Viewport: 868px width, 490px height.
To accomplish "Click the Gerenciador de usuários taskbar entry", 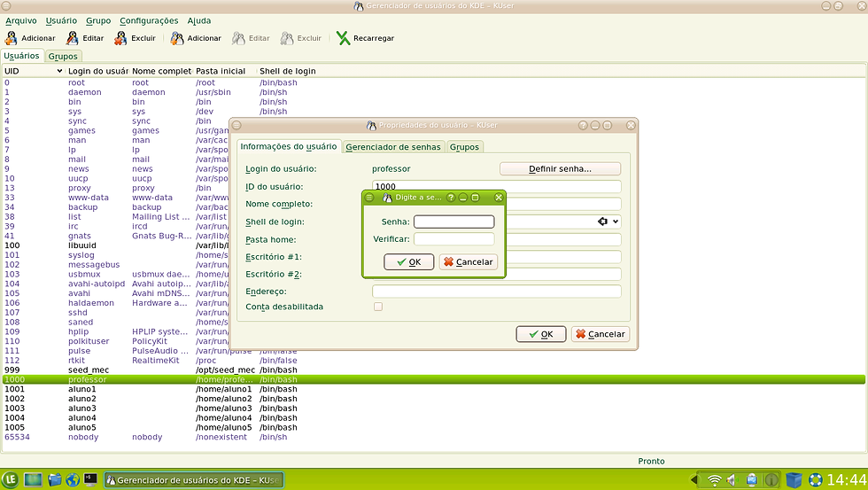I will [194, 480].
